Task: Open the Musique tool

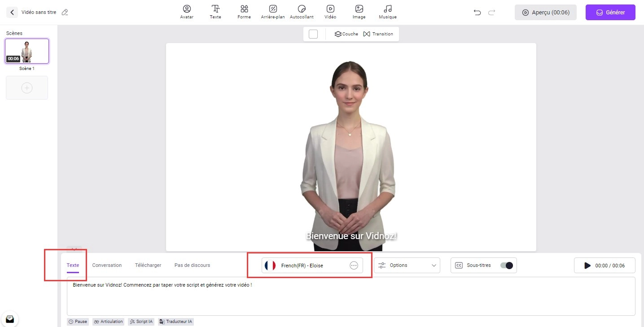Action: (388, 12)
